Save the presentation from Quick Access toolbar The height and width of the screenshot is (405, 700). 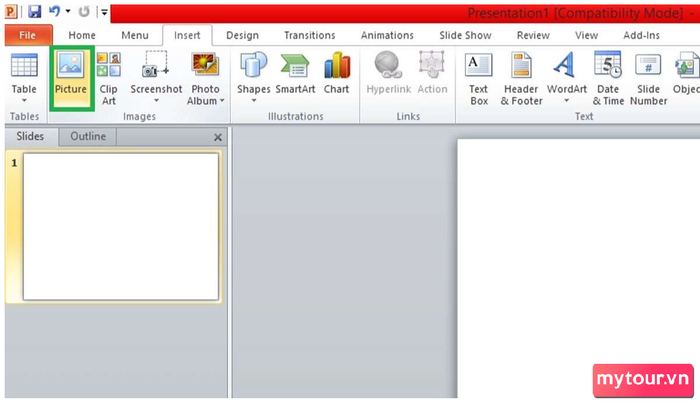coord(34,12)
